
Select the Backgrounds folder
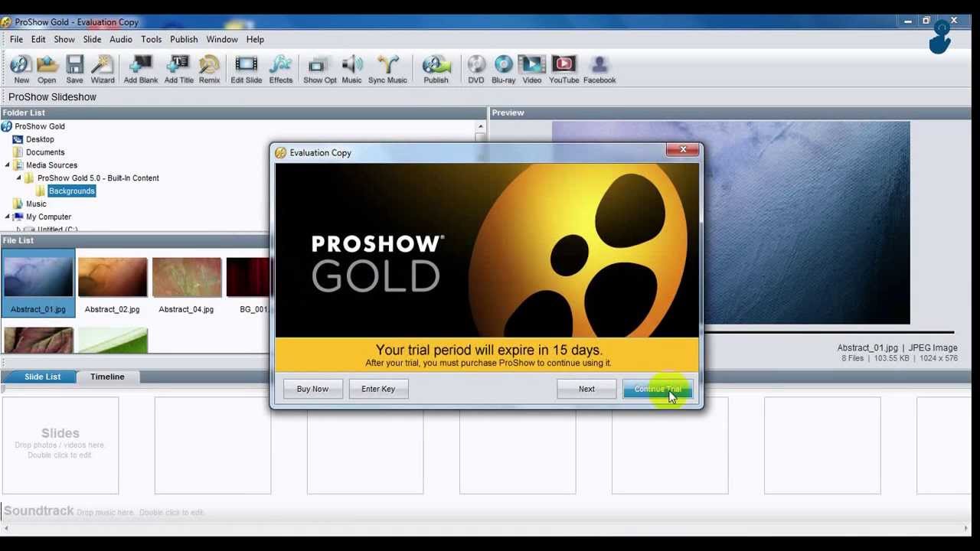pyautogui.click(x=71, y=191)
